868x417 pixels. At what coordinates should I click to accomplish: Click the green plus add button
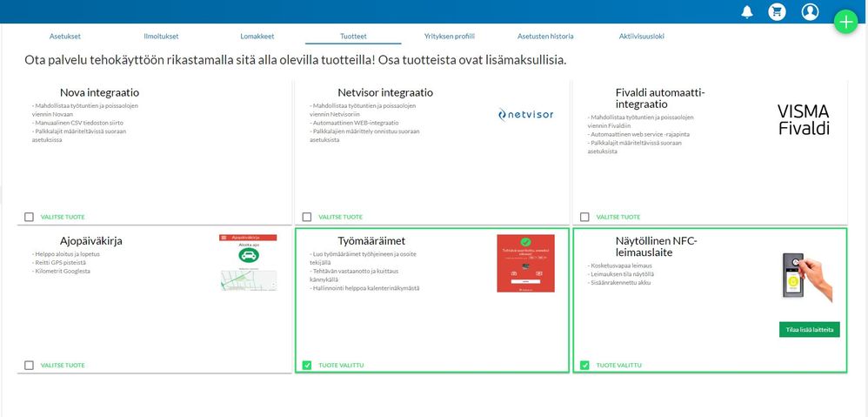click(x=845, y=22)
